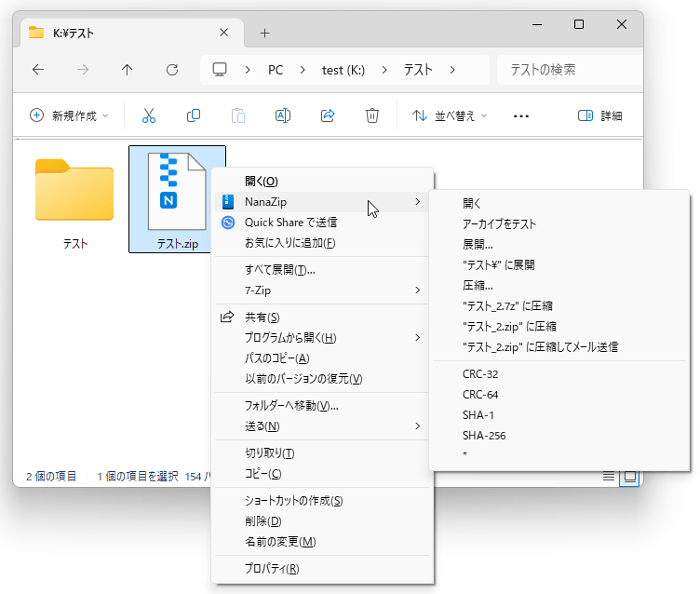Choose Quick Share で送信
Image resolution: width=700 pixels, height=594 pixels.
pyautogui.click(x=322, y=223)
